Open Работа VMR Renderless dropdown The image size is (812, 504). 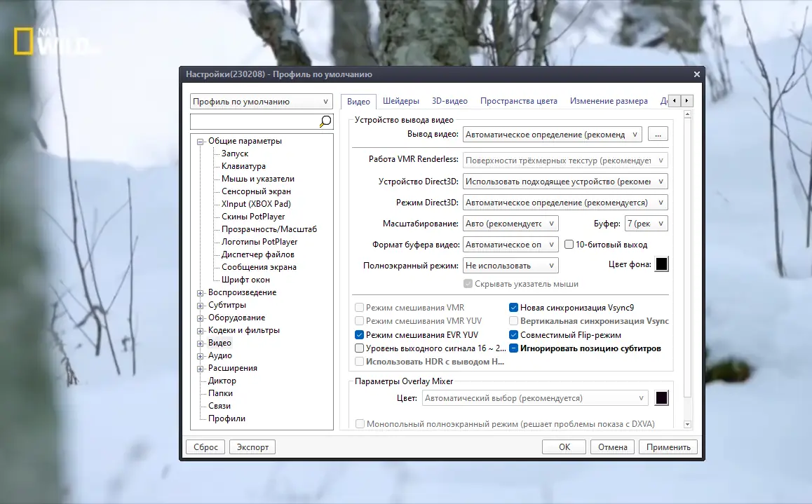pyautogui.click(x=565, y=161)
